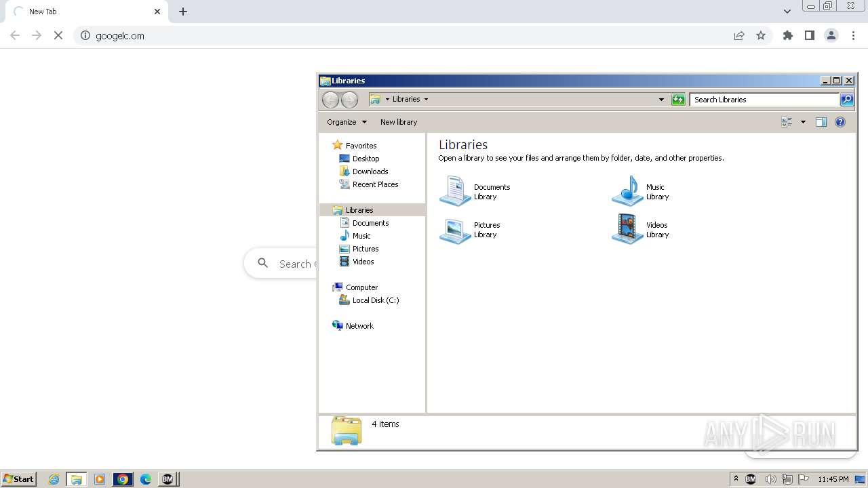Image resolution: width=868 pixels, height=488 pixels.
Task: Open Microsoft Edge from taskbar
Action: (x=146, y=479)
